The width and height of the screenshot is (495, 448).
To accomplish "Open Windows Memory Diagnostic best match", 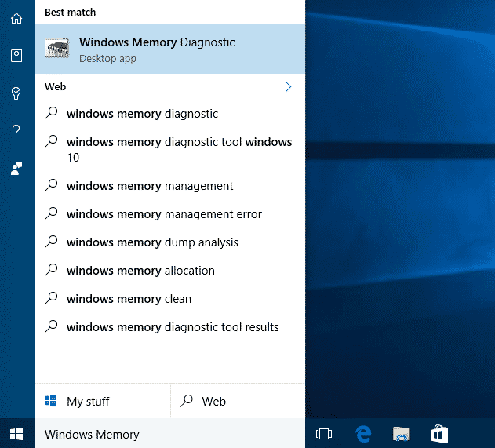I will [170, 49].
